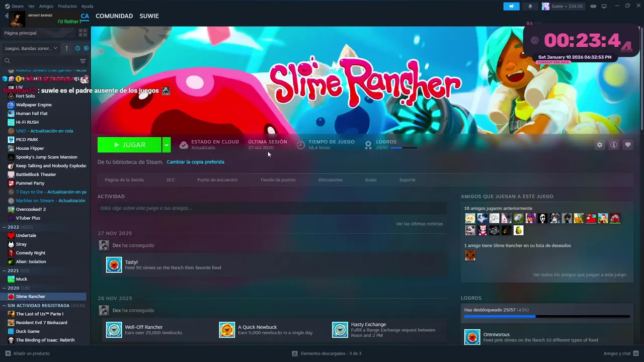The width and height of the screenshot is (644, 362).
Task: Click the achievements gear-trophy icon
Action: point(368,145)
